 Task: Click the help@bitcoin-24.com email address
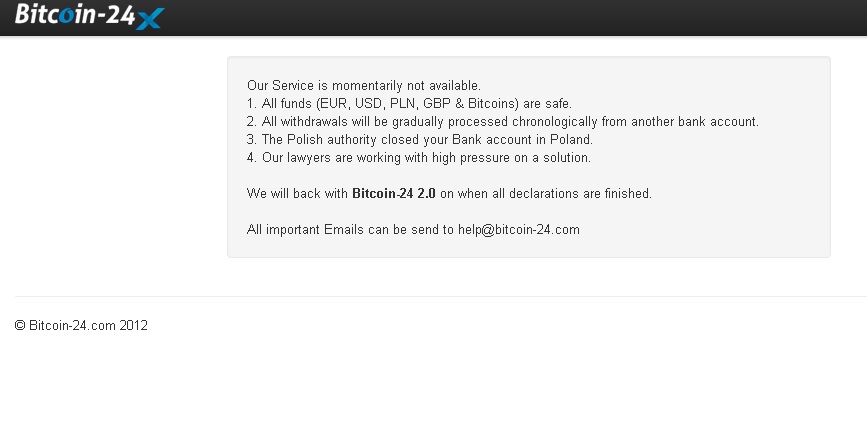519,229
